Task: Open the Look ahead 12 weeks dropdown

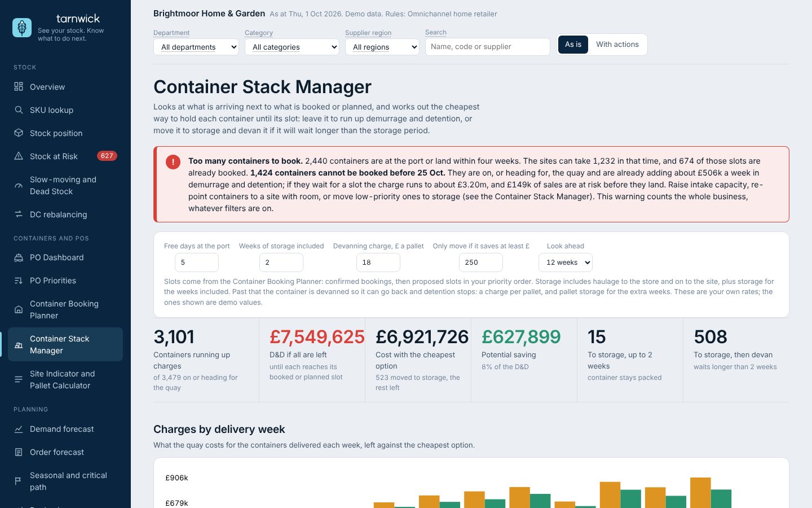Action: point(566,262)
